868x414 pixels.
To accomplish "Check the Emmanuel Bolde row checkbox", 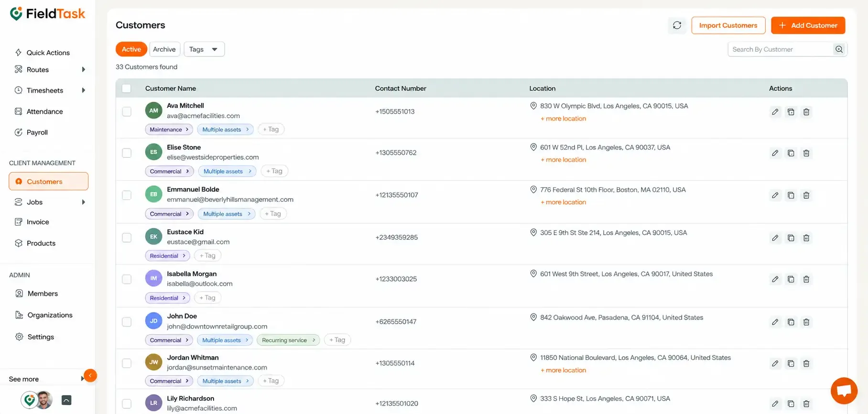I will pos(127,195).
